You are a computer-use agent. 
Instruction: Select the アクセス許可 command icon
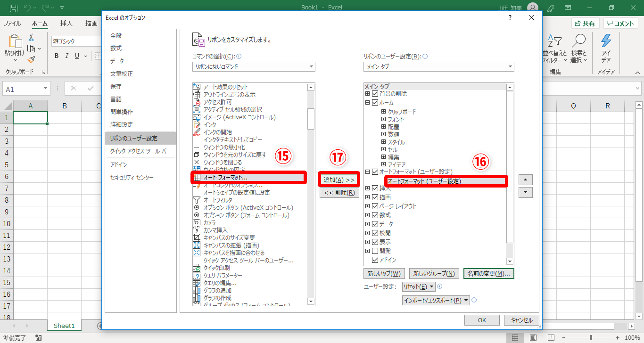[197, 102]
